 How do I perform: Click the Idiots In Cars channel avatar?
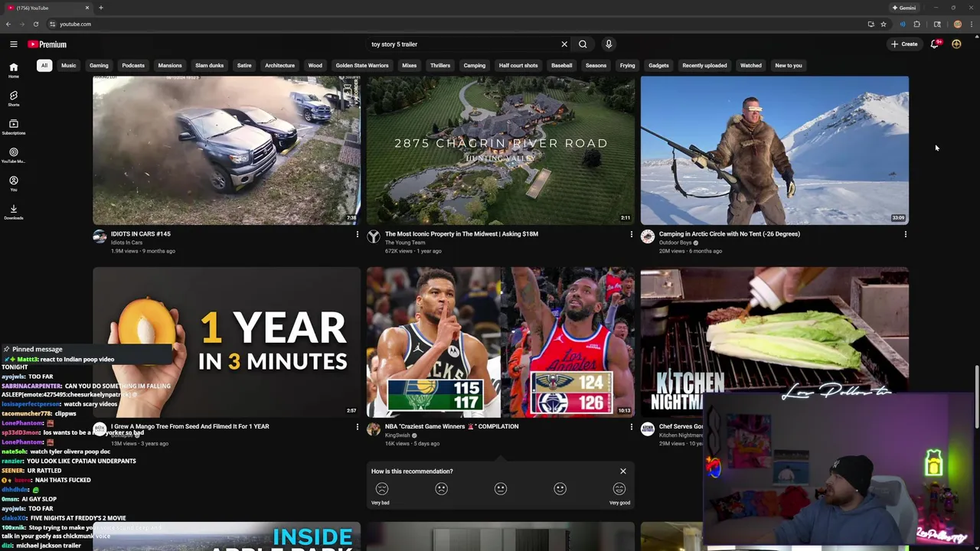(100, 237)
